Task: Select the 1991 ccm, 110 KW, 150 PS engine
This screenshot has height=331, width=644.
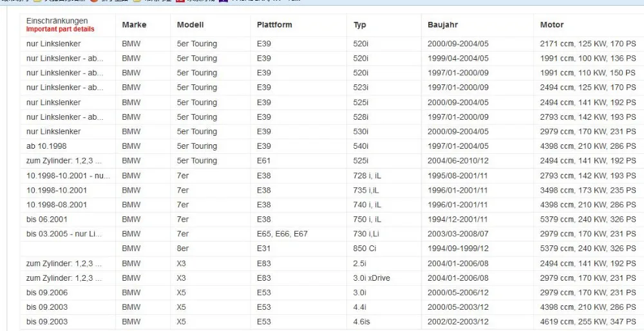Action: [x=588, y=73]
